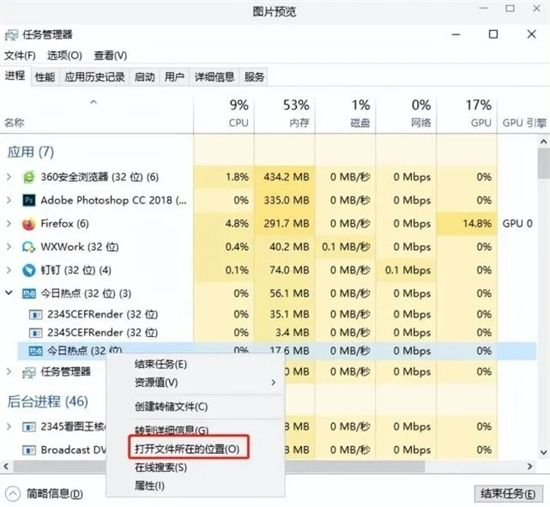Screen dimensions: 550x507
Task: Expand the Adobe Photoshop process group
Action: click(x=9, y=200)
